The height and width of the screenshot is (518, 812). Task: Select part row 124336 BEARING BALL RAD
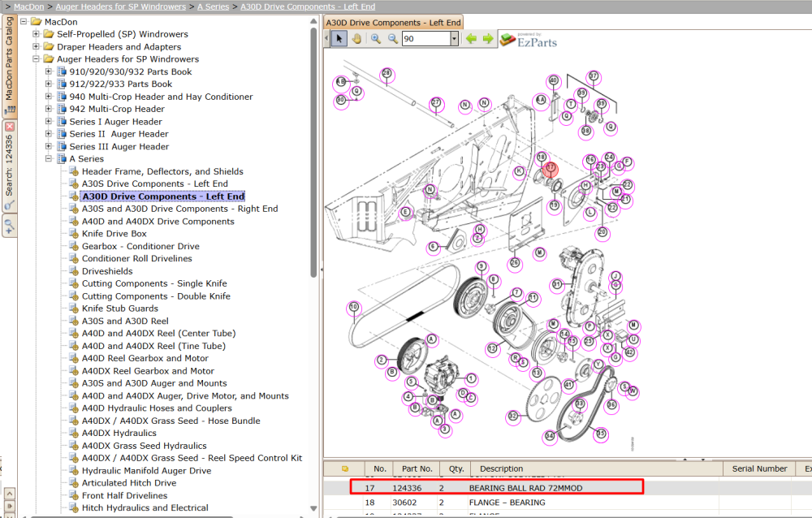pos(496,487)
